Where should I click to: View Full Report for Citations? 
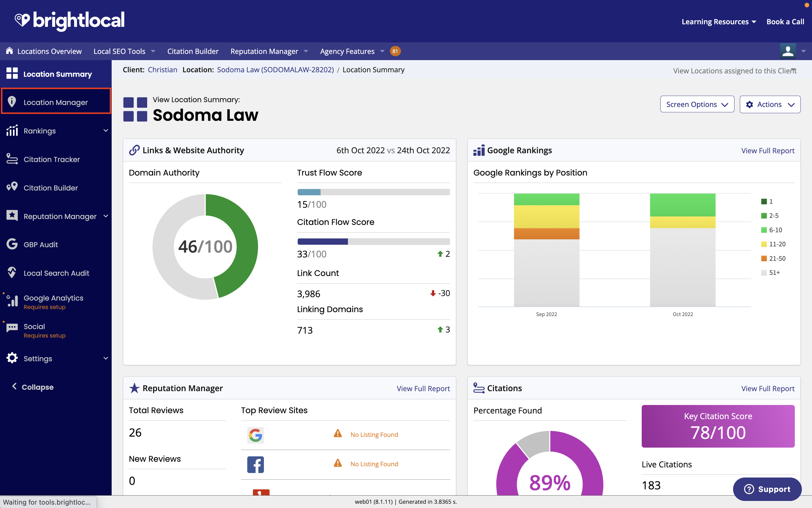click(x=768, y=388)
